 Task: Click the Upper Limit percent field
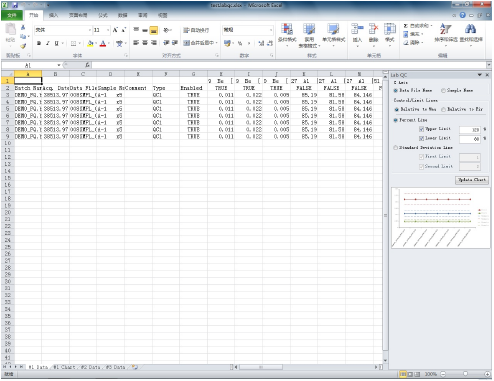pyautogui.click(x=470, y=130)
